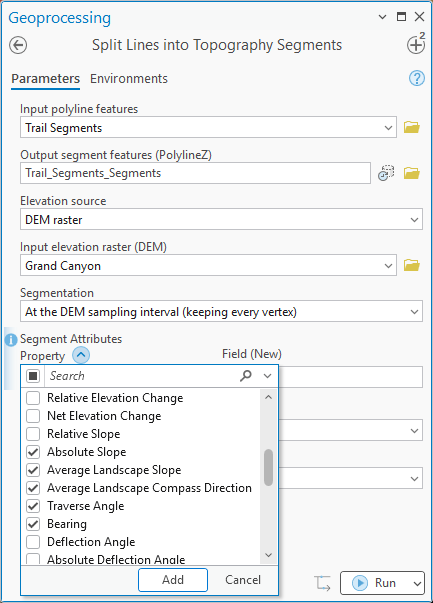Collapse the Property list chevron button

click(81, 355)
